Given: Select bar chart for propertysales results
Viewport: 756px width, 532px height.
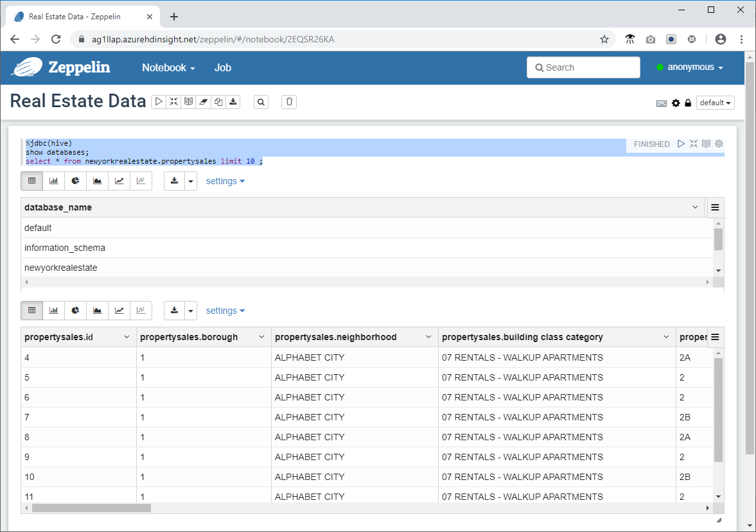Looking at the screenshot, I should (x=53, y=311).
